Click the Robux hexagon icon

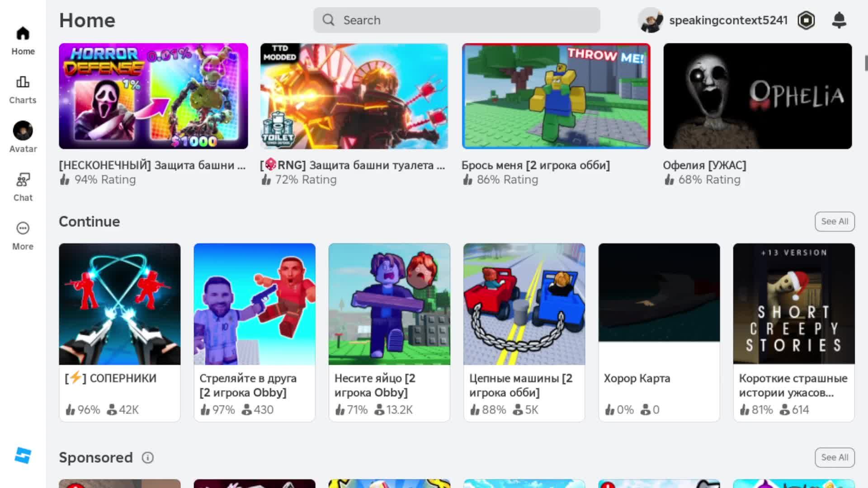click(x=806, y=20)
